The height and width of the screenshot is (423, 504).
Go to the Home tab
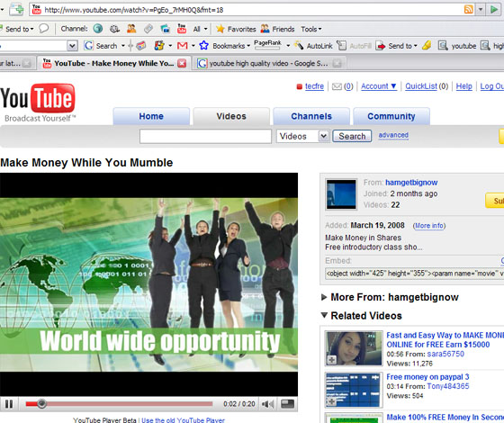coord(151,116)
